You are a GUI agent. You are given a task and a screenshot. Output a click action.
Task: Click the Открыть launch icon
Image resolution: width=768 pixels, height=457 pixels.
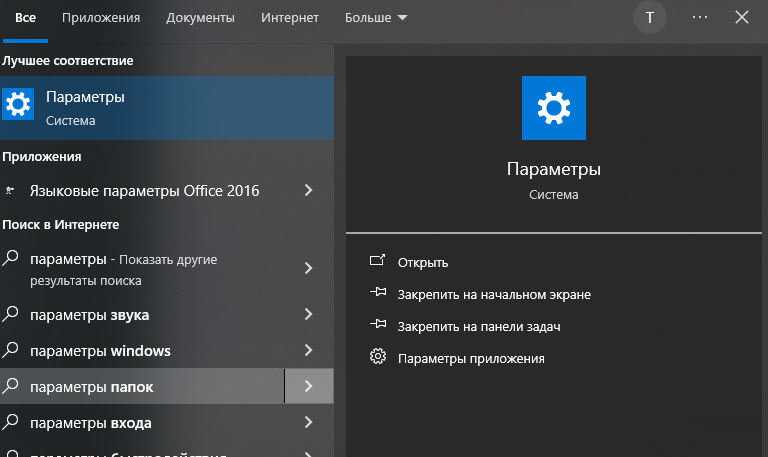click(378, 260)
